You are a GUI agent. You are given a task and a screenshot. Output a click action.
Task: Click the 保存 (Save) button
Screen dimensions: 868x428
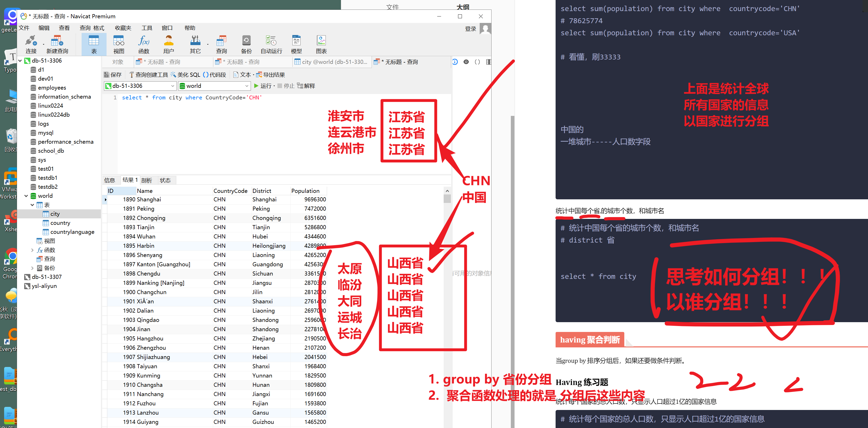(x=112, y=75)
